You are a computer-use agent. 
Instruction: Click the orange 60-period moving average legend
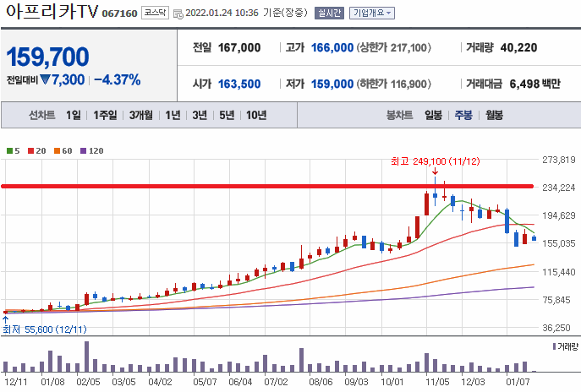pos(63,150)
